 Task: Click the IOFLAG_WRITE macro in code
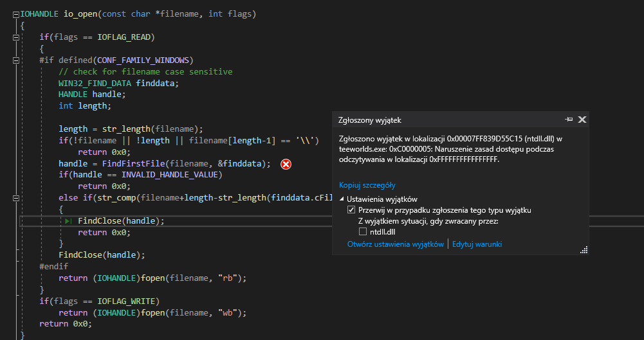click(126, 301)
